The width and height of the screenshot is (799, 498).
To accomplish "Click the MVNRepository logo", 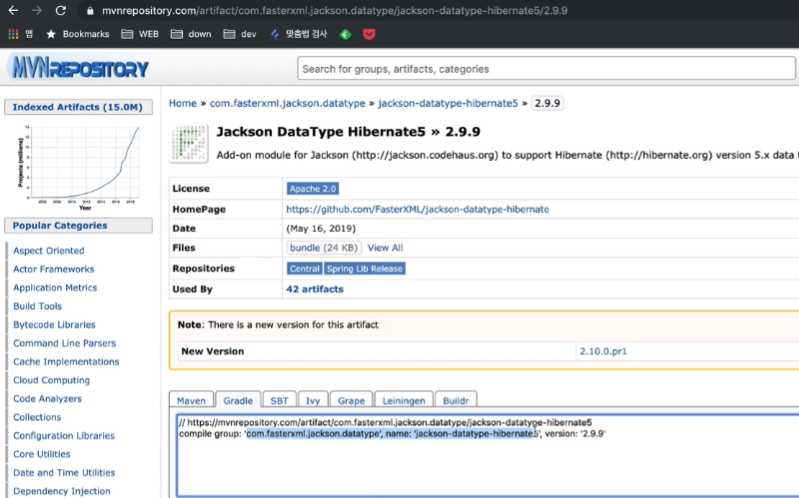I will tap(79, 68).
